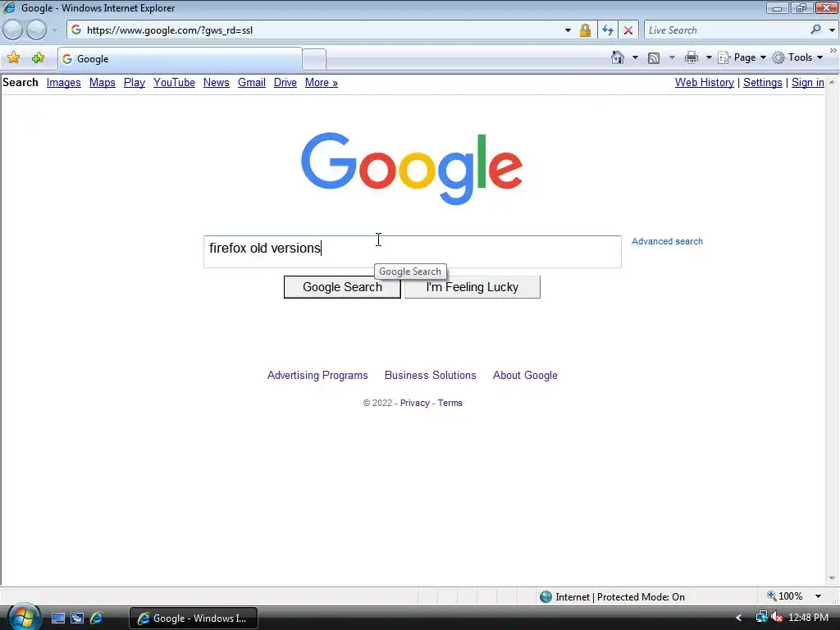The image size is (840, 630).
Task: Open the Play link
Action: [x=135, y=83]
